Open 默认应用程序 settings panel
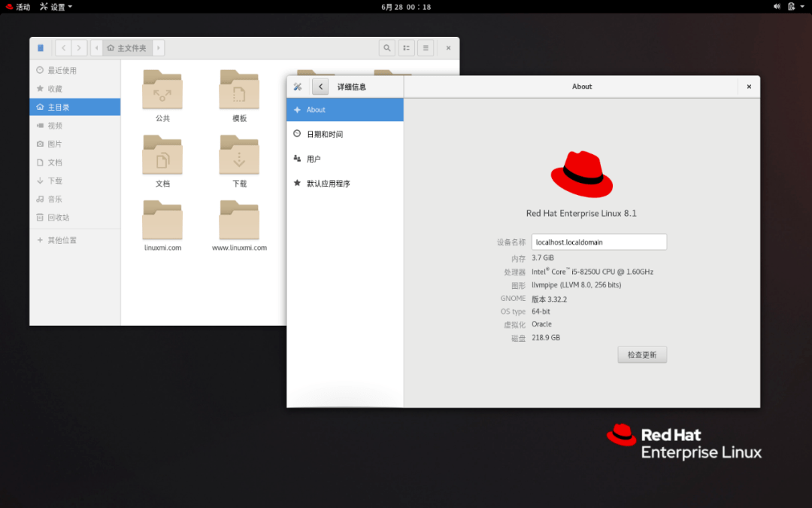The image size is (812, 508). click(345, 184)
